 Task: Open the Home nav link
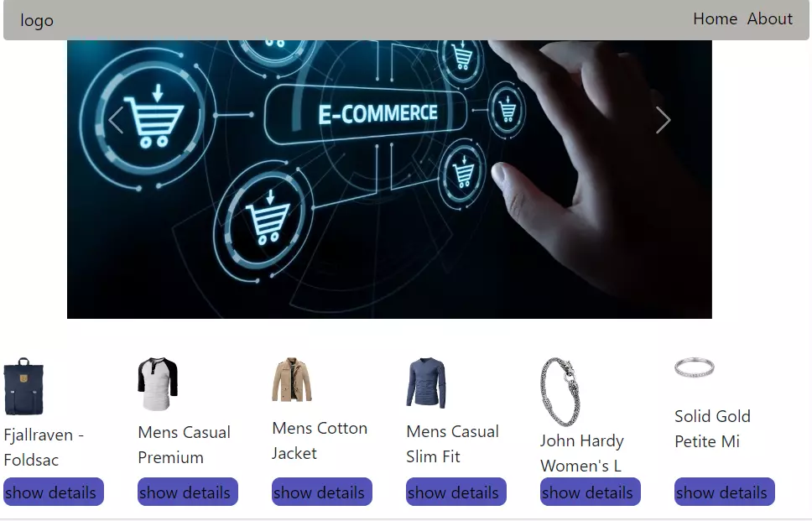point(716,19)
